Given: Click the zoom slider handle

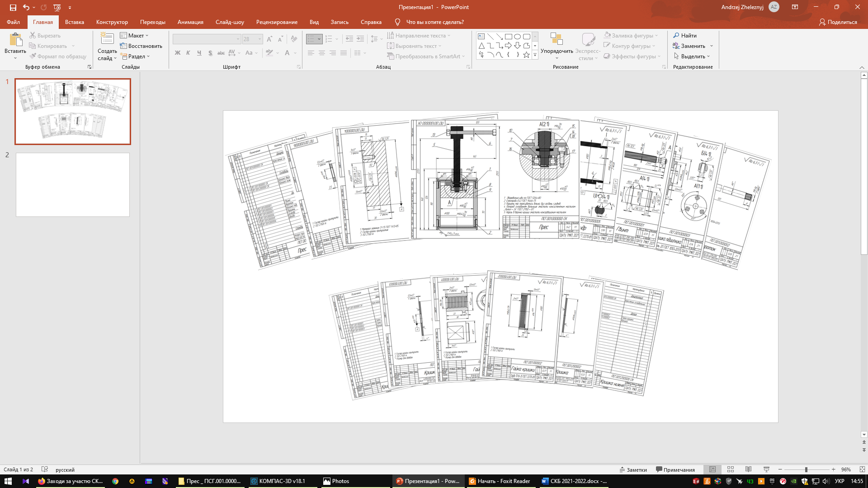Looking at the screenshot, I should click(806, 469).
